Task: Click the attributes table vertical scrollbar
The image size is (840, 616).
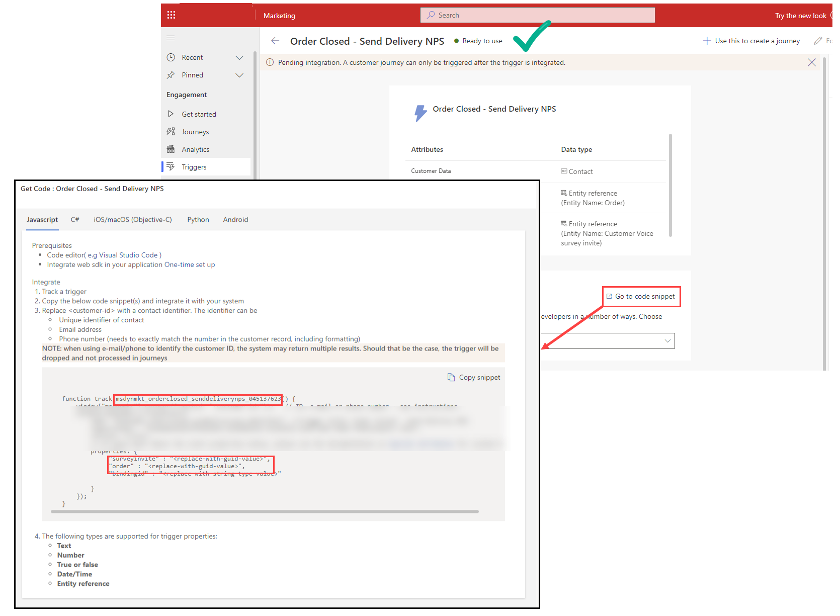Action: tap(670, 185)
